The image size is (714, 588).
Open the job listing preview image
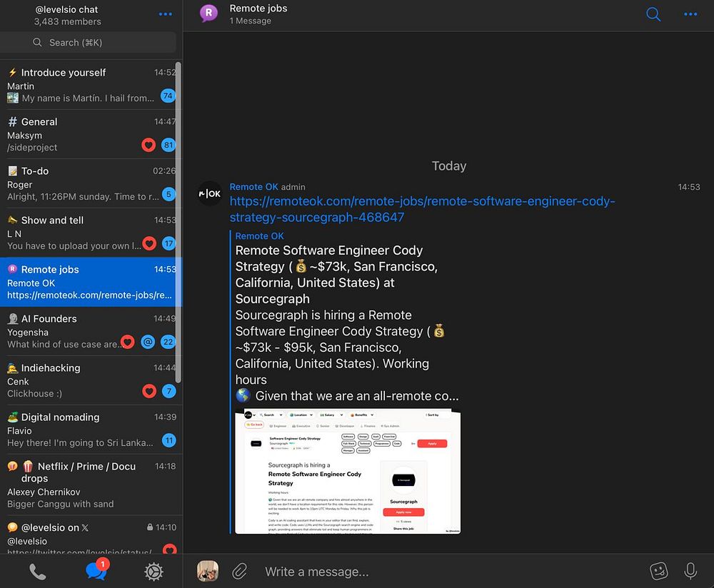click(x=348, y=471)
